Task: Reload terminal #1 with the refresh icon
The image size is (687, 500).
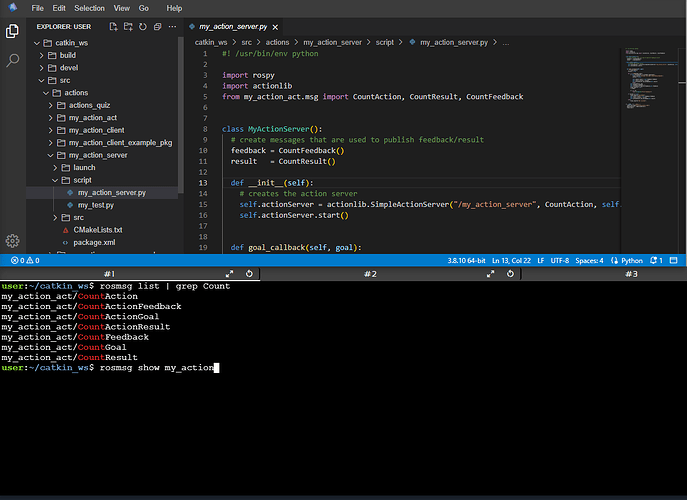Action: [x=249, y=274]
